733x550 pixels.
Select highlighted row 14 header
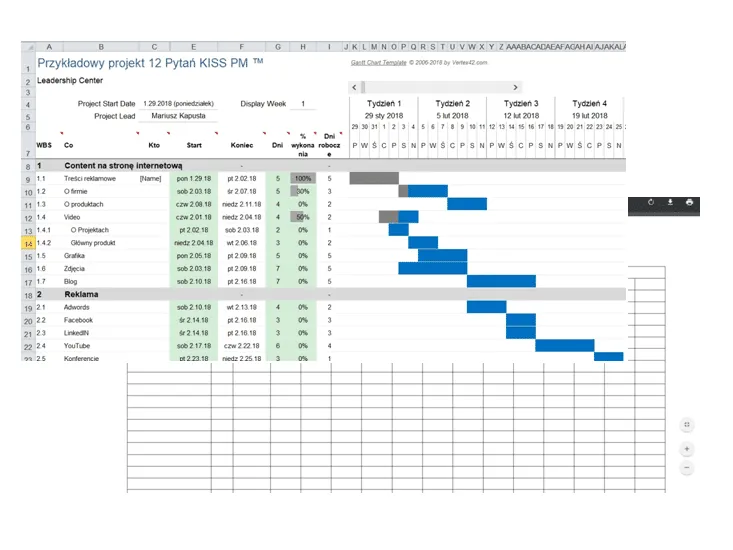tap(28, 243)
